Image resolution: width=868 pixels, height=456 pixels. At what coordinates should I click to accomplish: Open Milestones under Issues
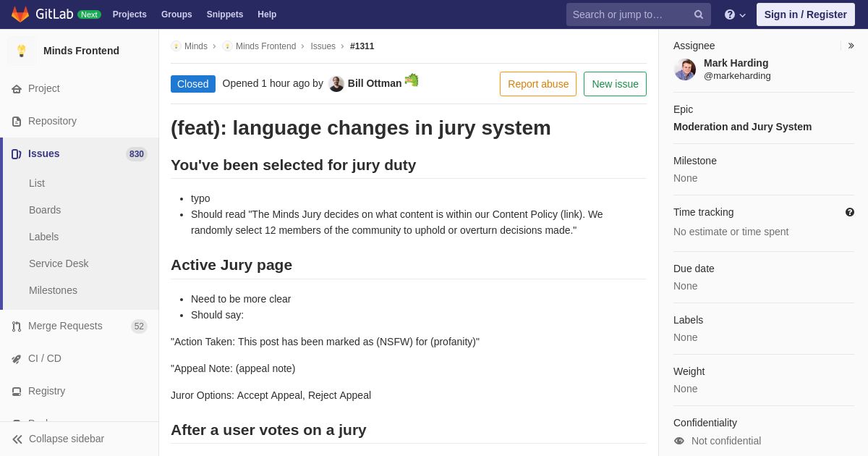coord(53,290)
